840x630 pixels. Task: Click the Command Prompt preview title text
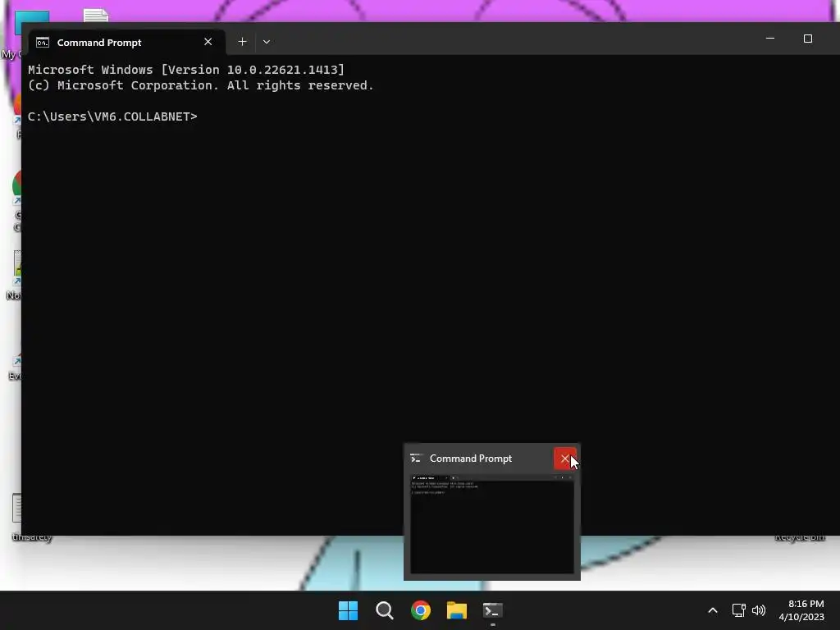470,459
